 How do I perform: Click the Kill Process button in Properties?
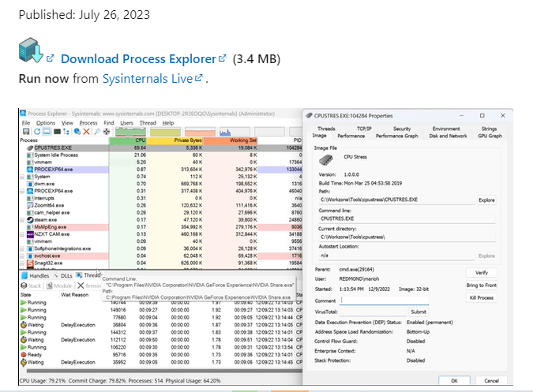click(x=482, y=297)
